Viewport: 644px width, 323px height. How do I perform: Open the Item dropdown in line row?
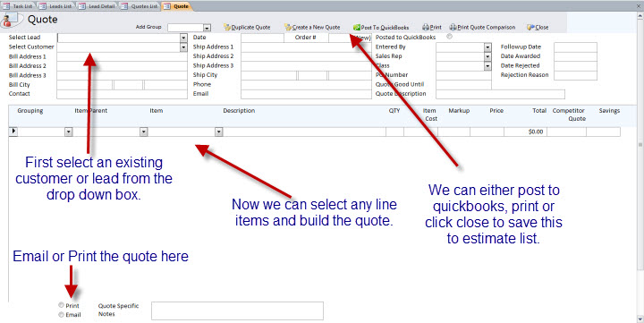pyautogui.click(x=219, y=132)
